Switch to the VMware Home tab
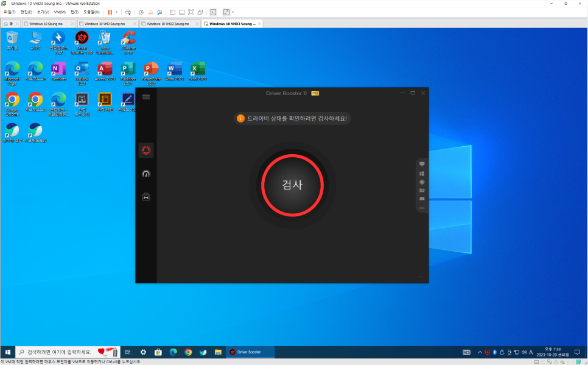 [9, 24]
